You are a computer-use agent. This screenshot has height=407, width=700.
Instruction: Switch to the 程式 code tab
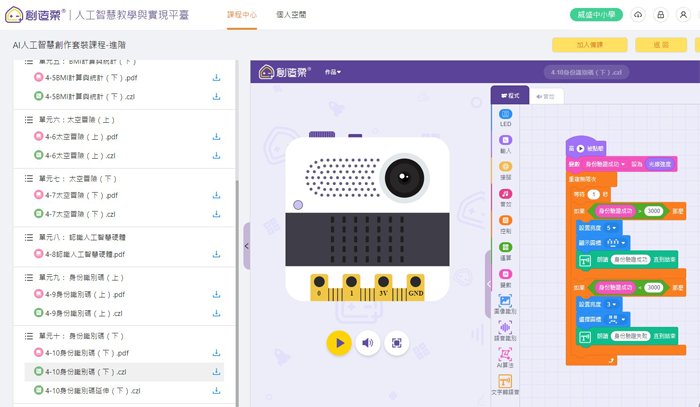(x=509, y=96)
